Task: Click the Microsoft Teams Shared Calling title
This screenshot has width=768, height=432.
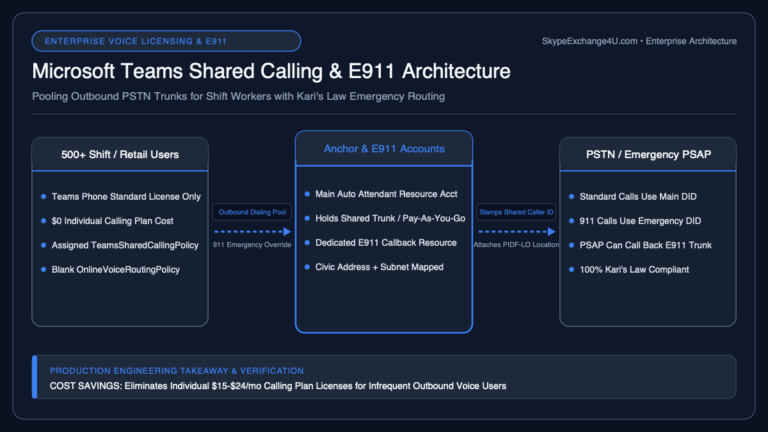Action: (x=271, y=71)
